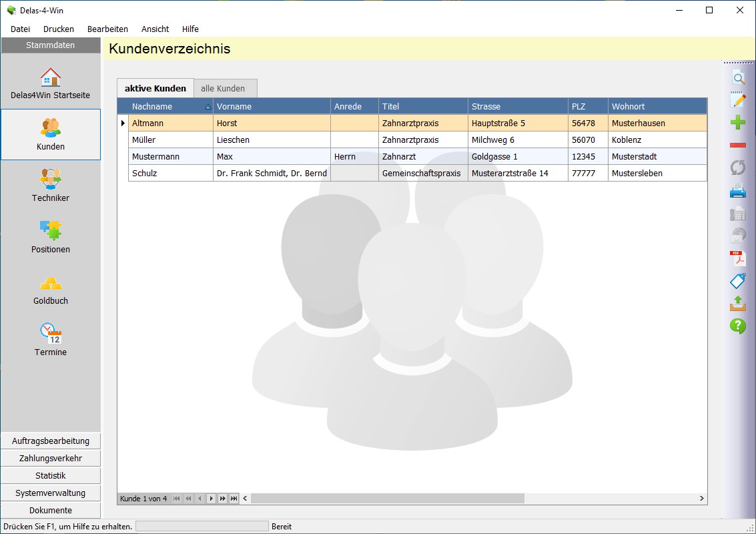Expand the Auftragsbearbeitung panel
The image size is (756, 534).
[x=51, y=441]
